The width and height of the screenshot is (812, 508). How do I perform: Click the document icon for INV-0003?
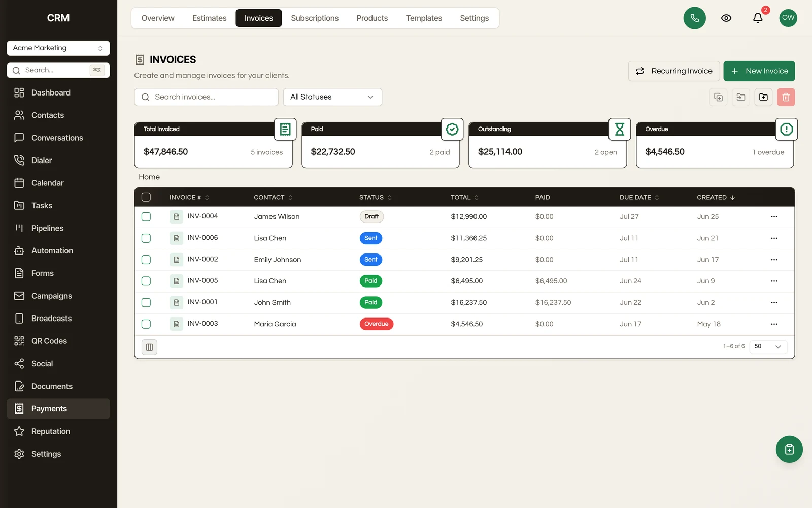coord(176,324)
